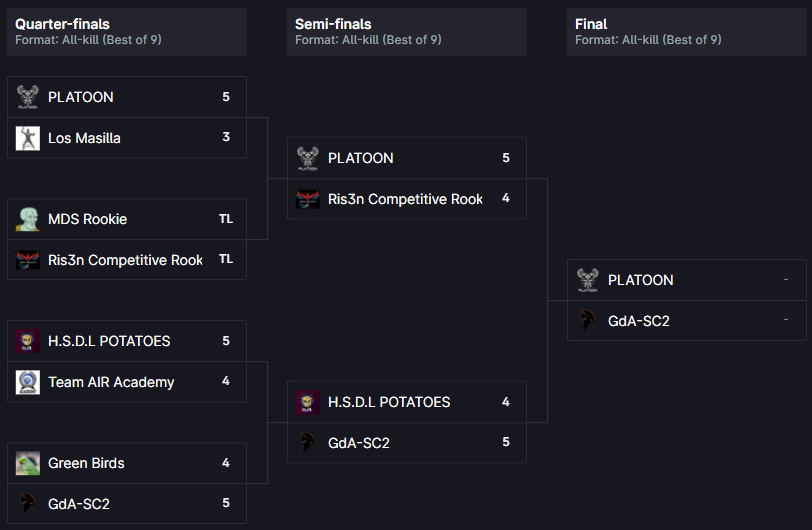Click the Team AIR Academy logo

28,382
